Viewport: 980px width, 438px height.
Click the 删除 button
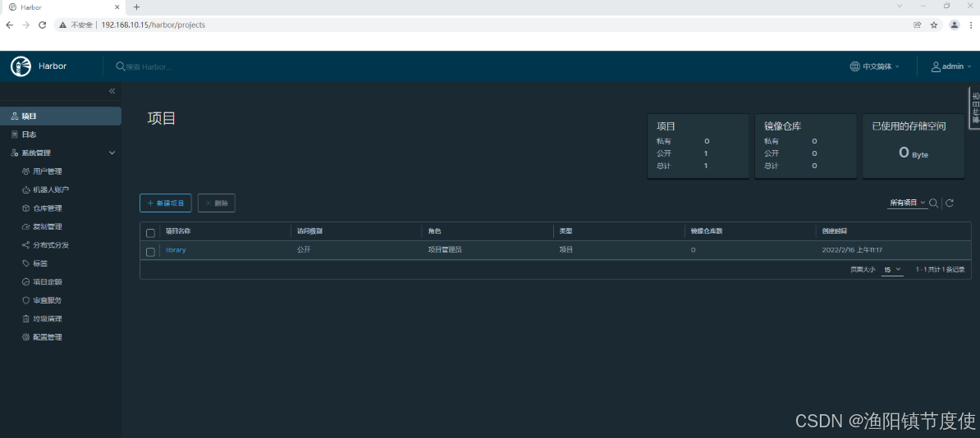[x=216, y=203]
